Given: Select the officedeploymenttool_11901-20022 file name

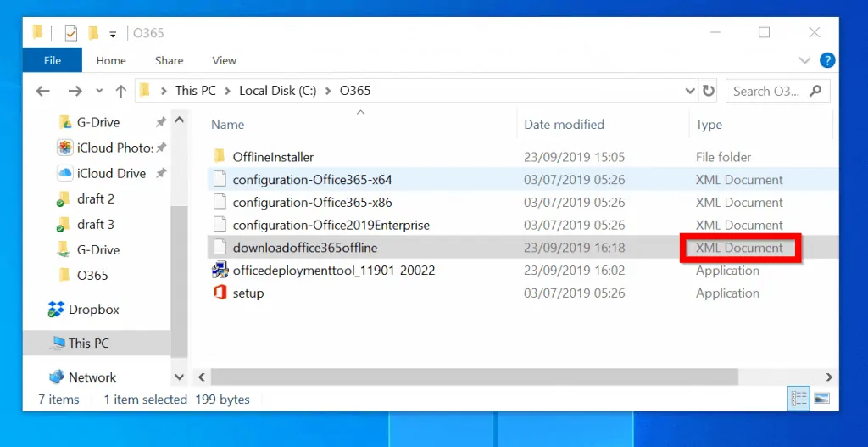Looking at the screenshot, I should pos(334,271).
